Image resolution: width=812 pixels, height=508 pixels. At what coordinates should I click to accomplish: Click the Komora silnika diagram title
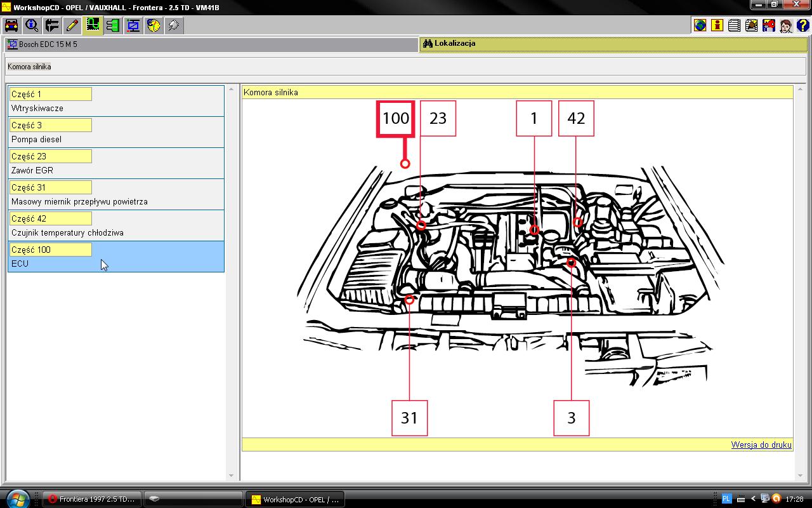(x=271, y=93)
